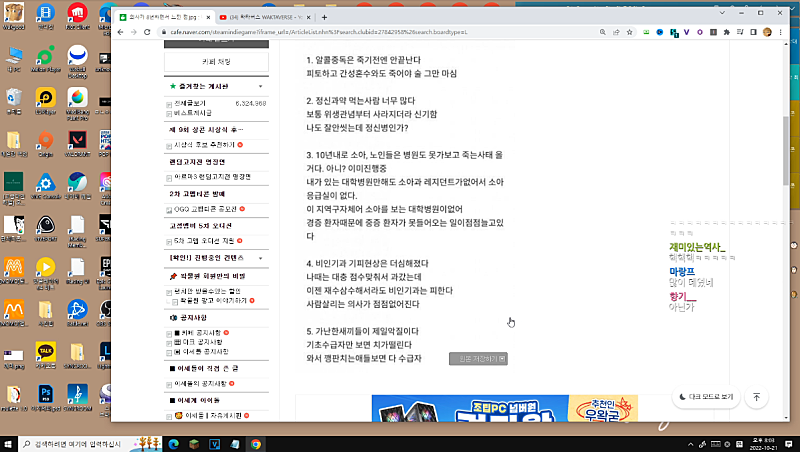Reload the page with the refresh icon
This screenshot has width=800, height=452.
click(147, 32)
